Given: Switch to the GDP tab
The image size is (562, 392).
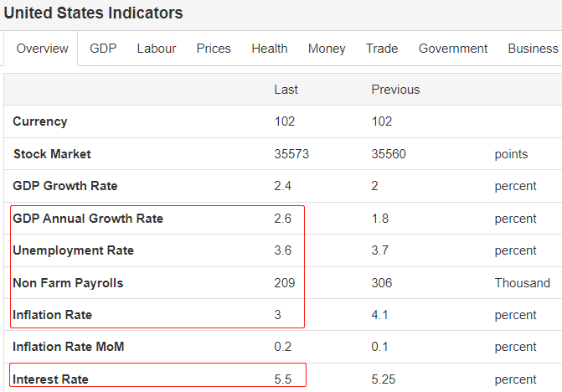Looking at the screenshot, I should [103, 49].
